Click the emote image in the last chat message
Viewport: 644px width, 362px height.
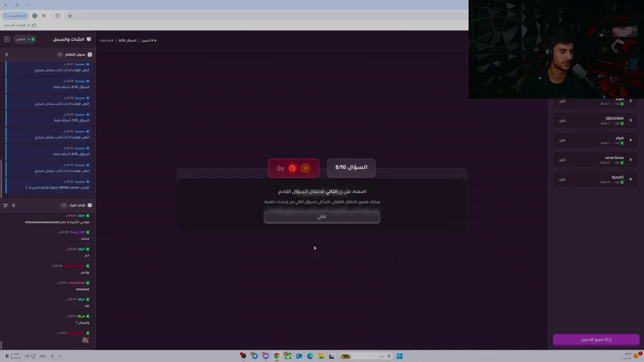pyautogui.click(x=86, y=340)
